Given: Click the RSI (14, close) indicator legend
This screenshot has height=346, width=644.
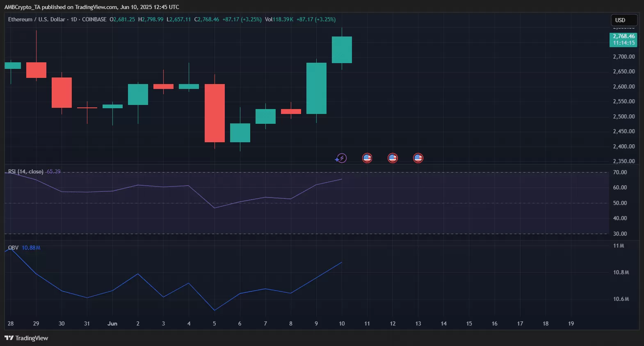Looking at the screenshot, I should (26, 171).
